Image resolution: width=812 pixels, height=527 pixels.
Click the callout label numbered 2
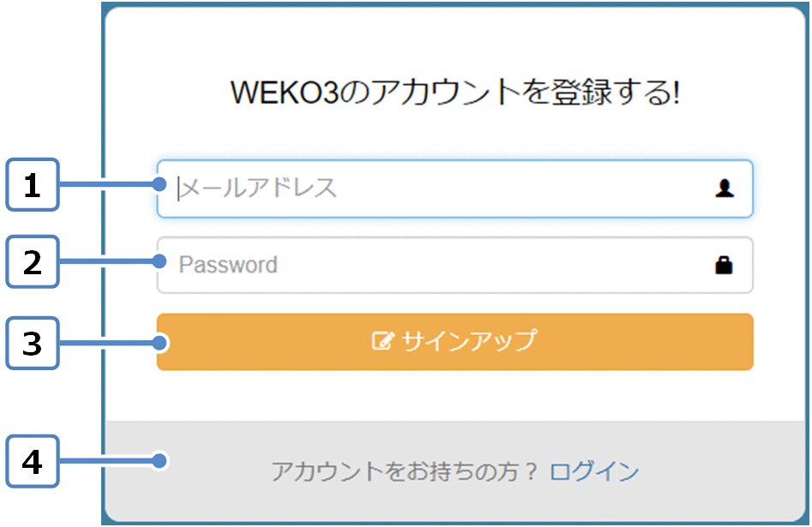click(x=33, y=261)
